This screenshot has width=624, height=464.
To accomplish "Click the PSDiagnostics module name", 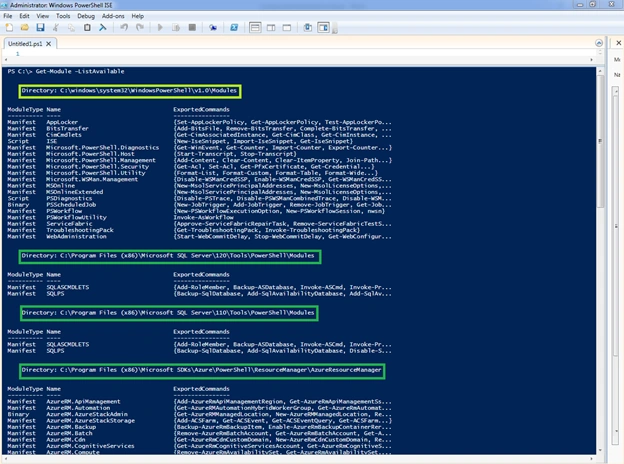I will [69, 198].
